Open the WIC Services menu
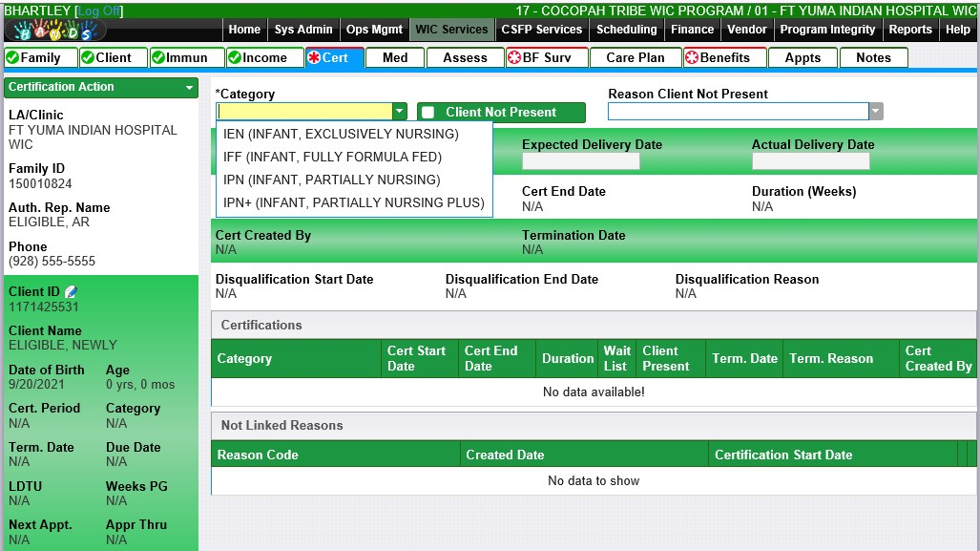 [451, 30]
